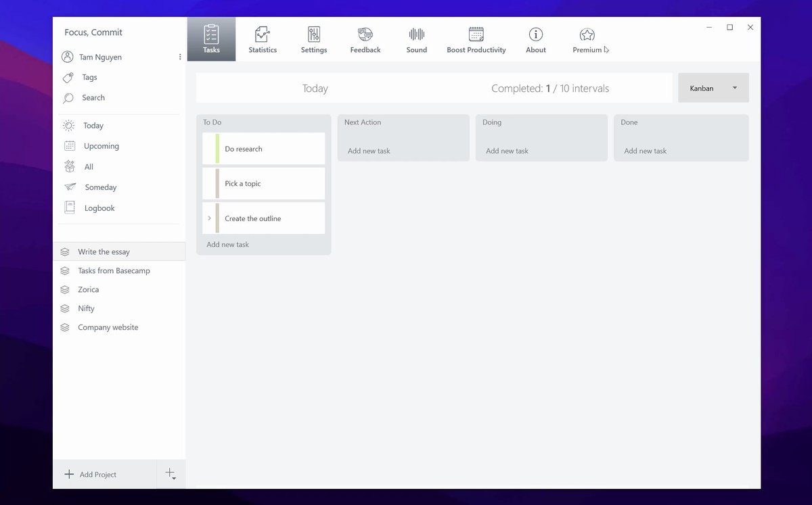Screen dimensions: 812x505
Task: Open the Kanban view dropdown
Action: point(713,88)
